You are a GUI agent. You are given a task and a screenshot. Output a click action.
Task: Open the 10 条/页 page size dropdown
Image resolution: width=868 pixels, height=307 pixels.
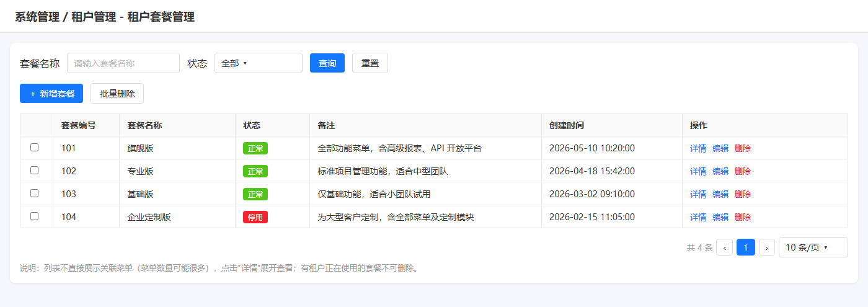tap(813, 247)
